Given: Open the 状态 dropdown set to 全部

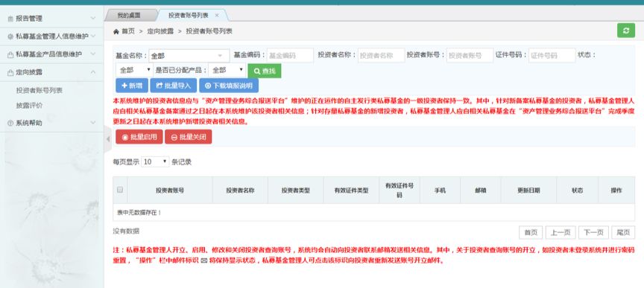Looking at the screenshot, I should click(x=134, y=71).
